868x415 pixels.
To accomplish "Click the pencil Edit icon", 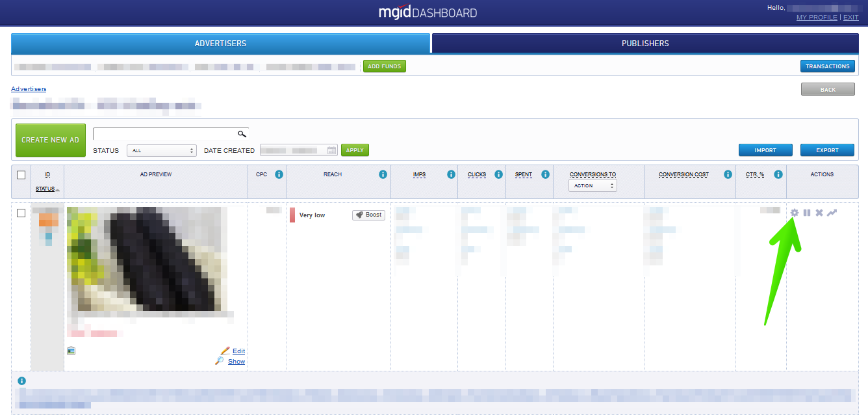I will pyautogui.click(x=225, y=351).
